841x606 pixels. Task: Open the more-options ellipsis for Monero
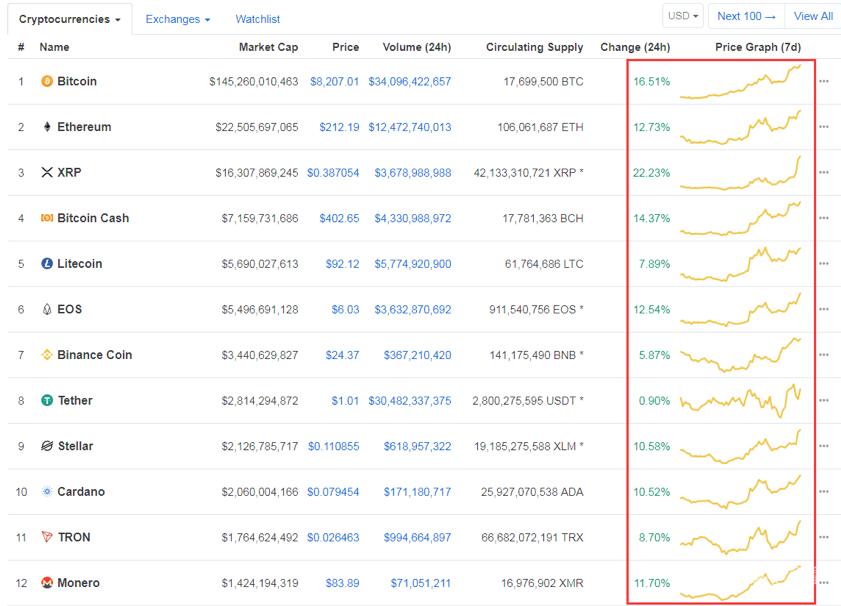point(824,582)
